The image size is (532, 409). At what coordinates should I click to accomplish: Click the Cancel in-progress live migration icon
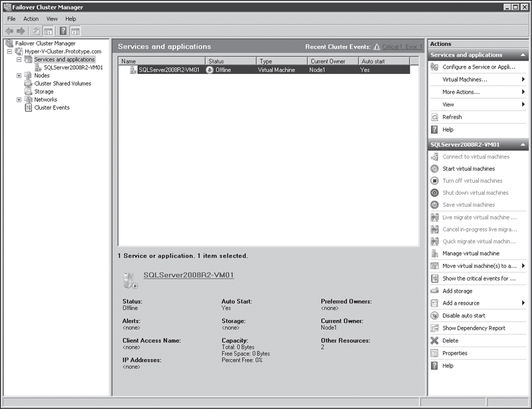(435, 229)
